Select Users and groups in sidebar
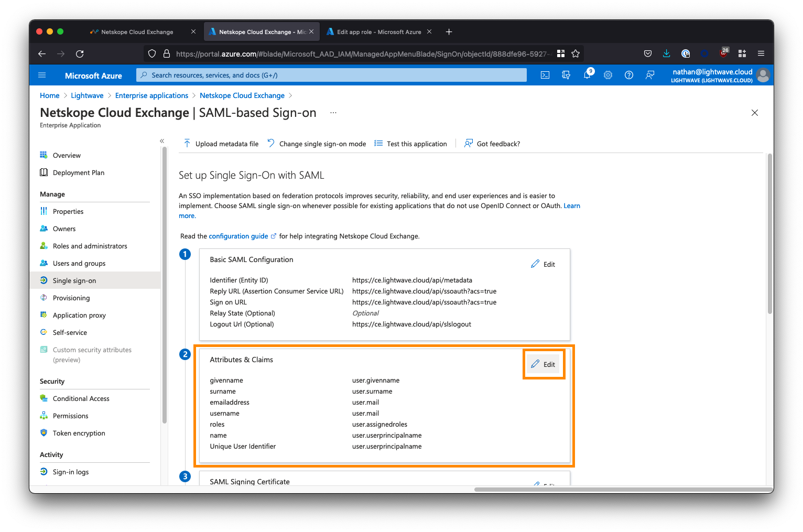The width and height of the screenshot is (803, 532). point(79,263)
